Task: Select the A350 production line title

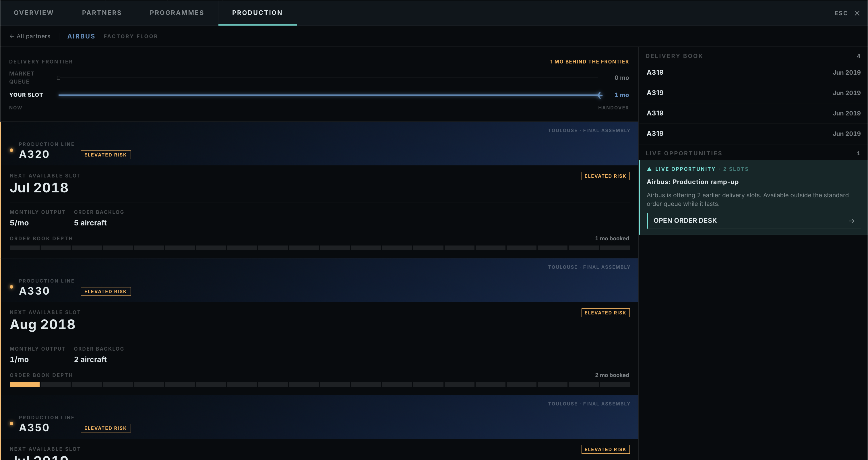Action: 34,428
